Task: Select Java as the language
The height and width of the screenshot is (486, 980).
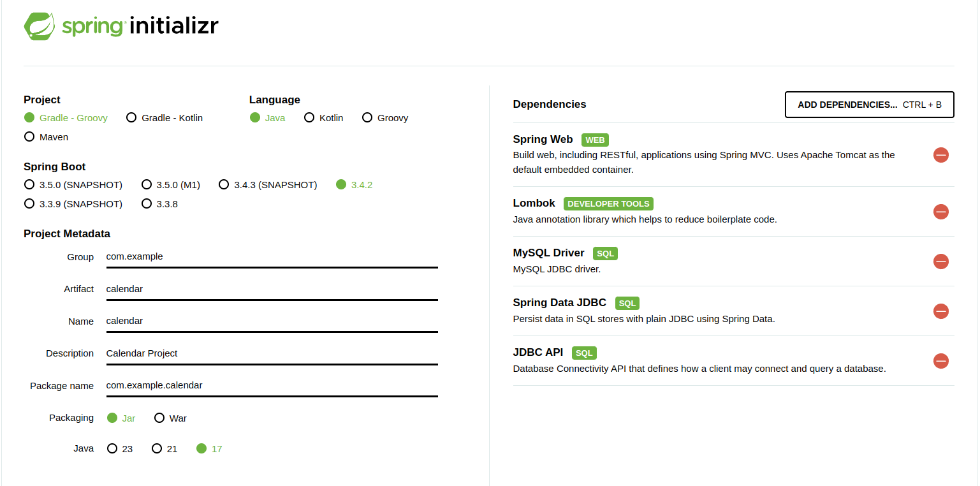Action: coord(268,117)
